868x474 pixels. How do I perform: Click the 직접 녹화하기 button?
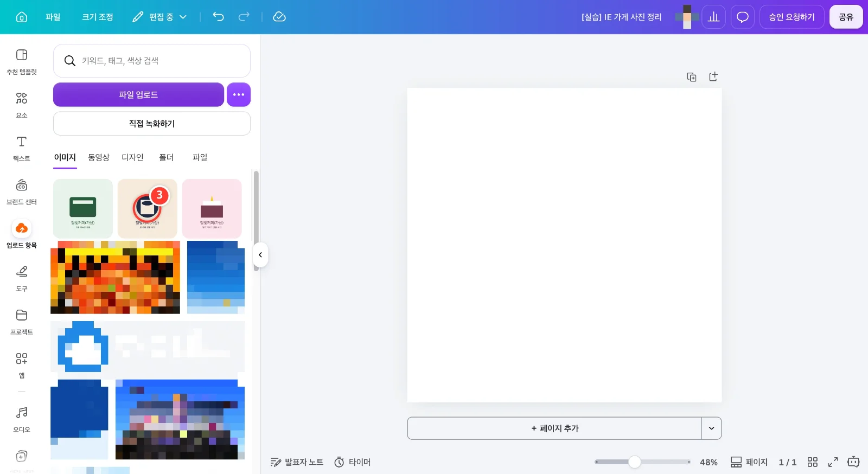152,124
